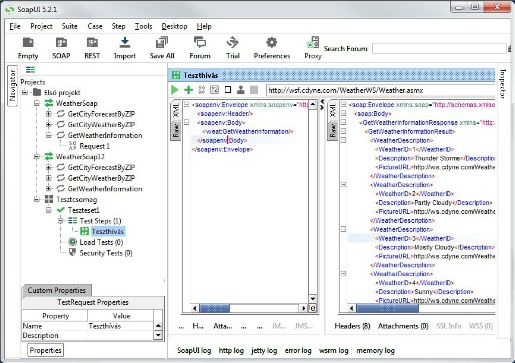This screenshot has height=363, width=515.
Task: Select the Első projekt folder icon
Action: click(37, 92)
